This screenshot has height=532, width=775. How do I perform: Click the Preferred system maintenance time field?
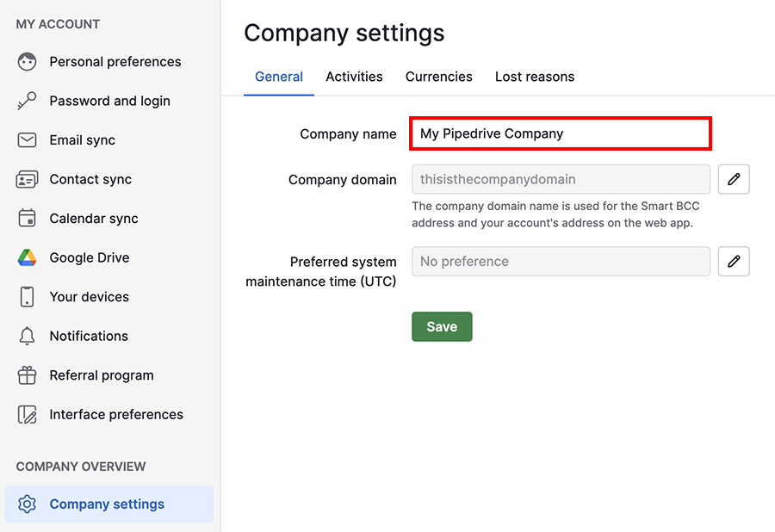coord(561,262)
